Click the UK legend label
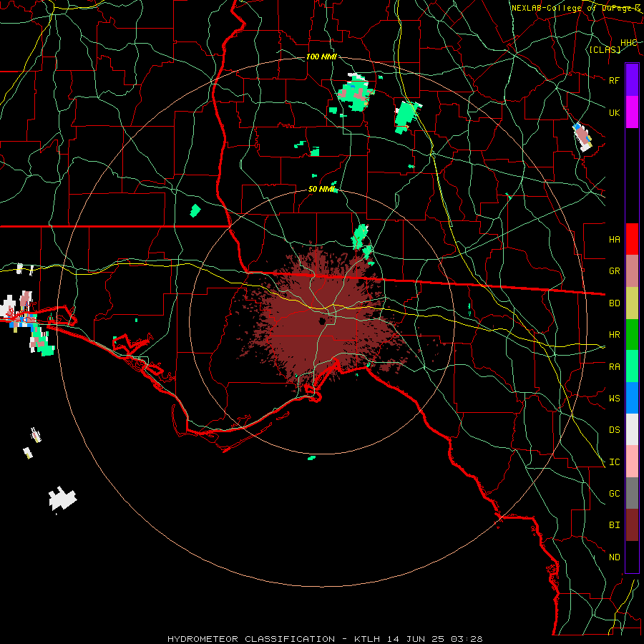 [x=615, y=112]
